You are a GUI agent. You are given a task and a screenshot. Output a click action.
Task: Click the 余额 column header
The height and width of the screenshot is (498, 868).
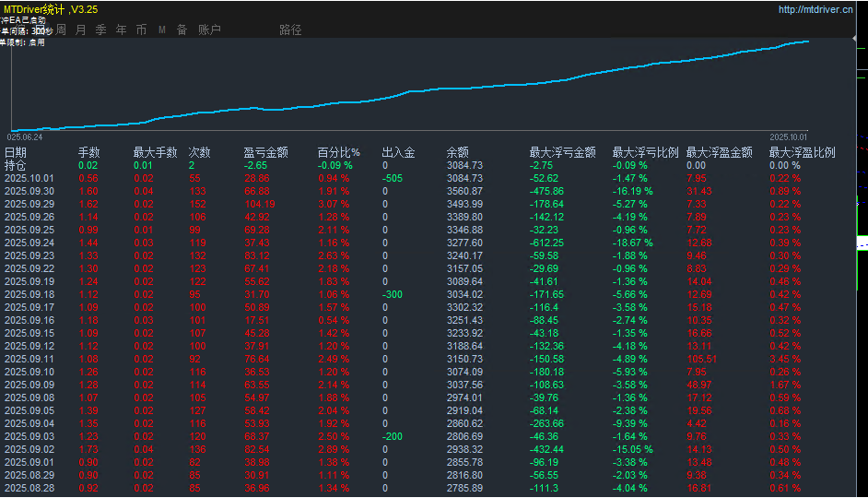point(458,152)
